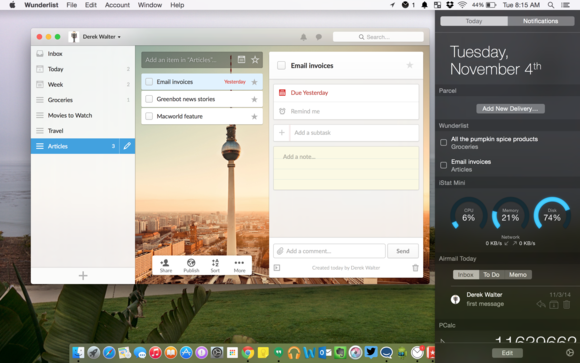Set due date via calendar icon in add bar
This screenshot has width=580, height=363.
(241, 60)
